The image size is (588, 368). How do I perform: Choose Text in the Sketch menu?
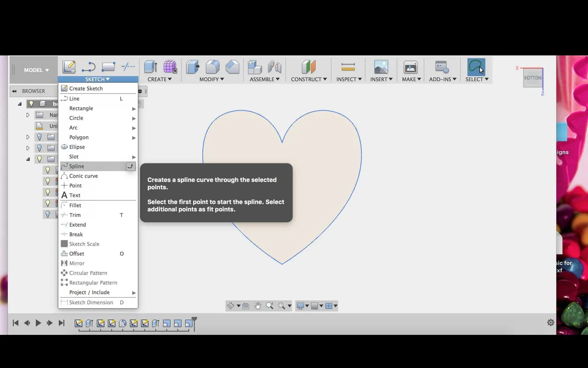(98, 195)
